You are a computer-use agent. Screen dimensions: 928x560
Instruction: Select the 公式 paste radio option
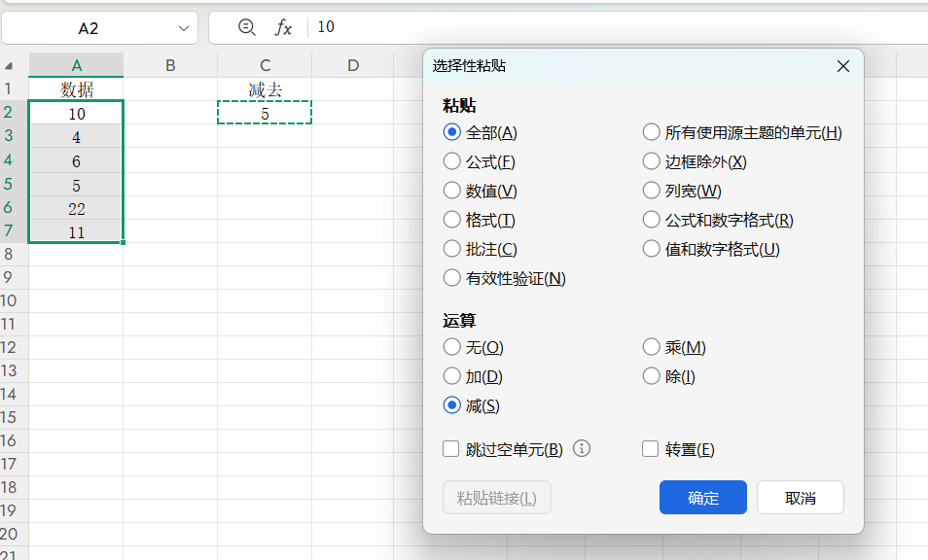point(451,161)
